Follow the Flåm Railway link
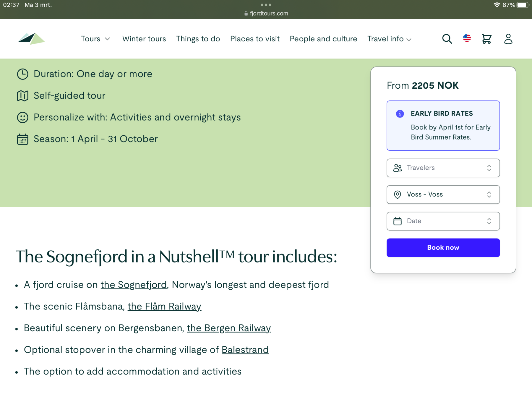 164,306
